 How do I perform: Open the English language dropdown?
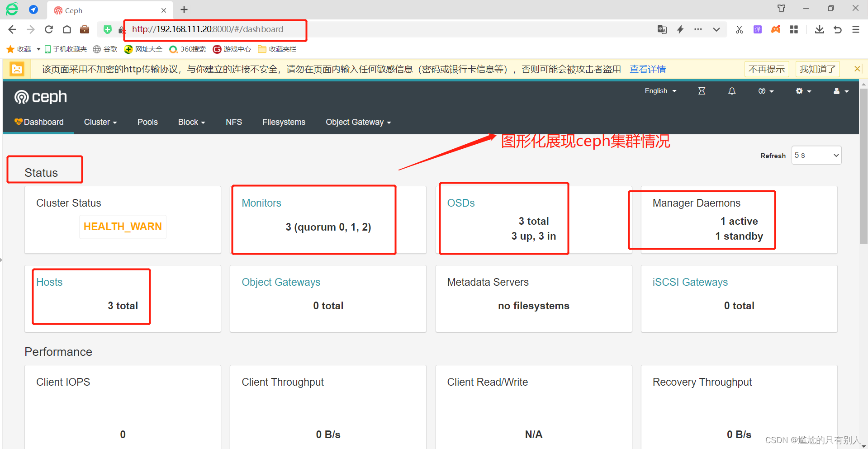(x=660, y=91)
